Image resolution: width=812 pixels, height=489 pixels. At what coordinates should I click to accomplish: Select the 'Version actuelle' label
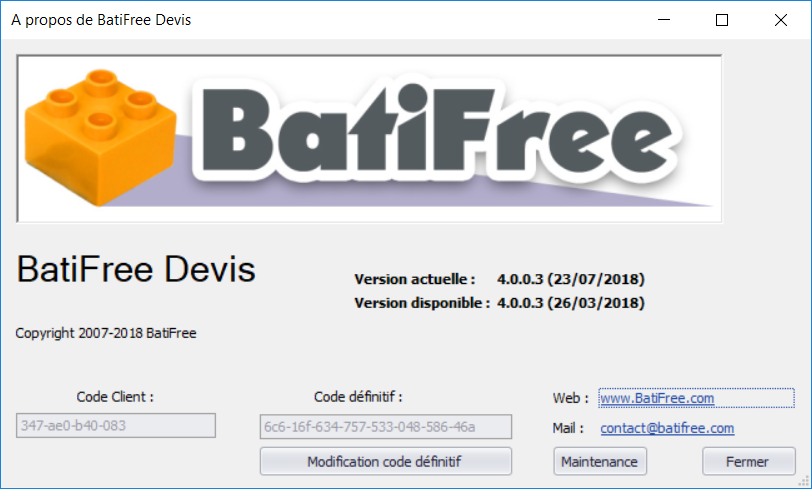point(415,278)
